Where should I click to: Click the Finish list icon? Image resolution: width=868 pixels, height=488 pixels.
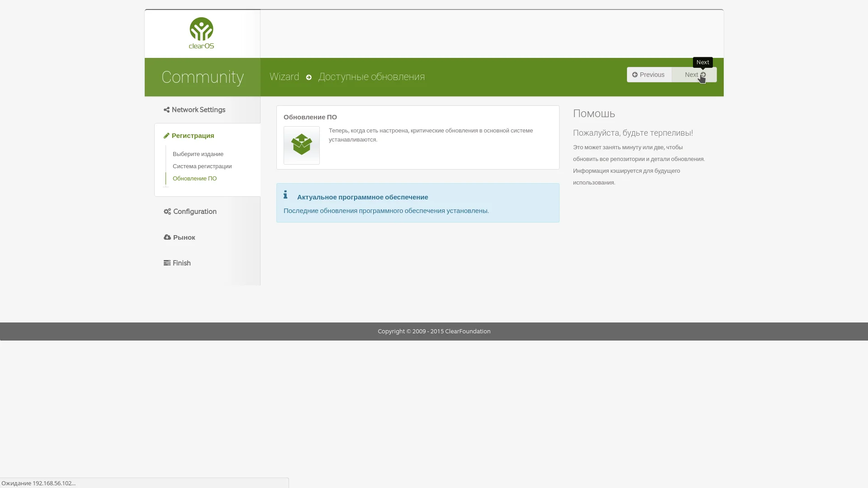coord(167,263)
